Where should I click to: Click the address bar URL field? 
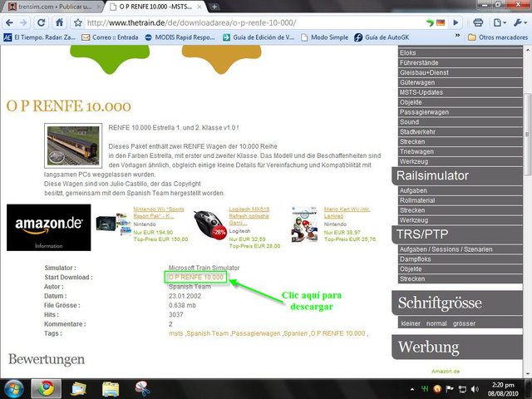pyautogui.click(x=274, y=22)
